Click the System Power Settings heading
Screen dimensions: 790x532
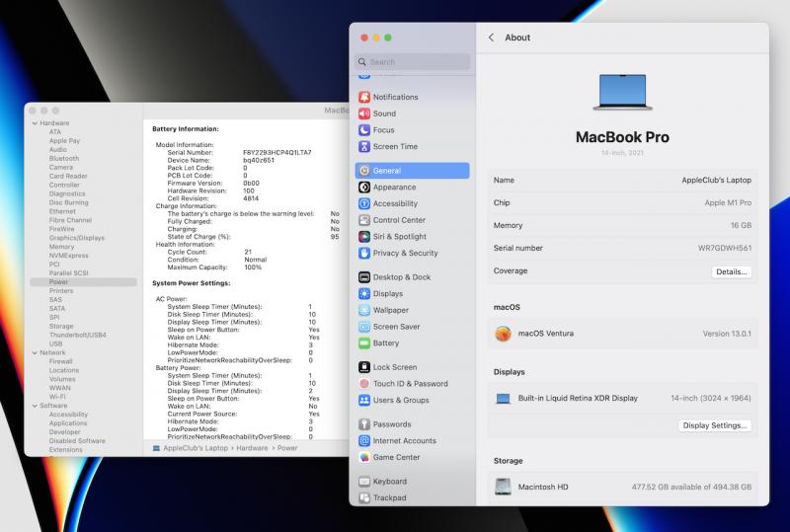(x=192, y=283)
